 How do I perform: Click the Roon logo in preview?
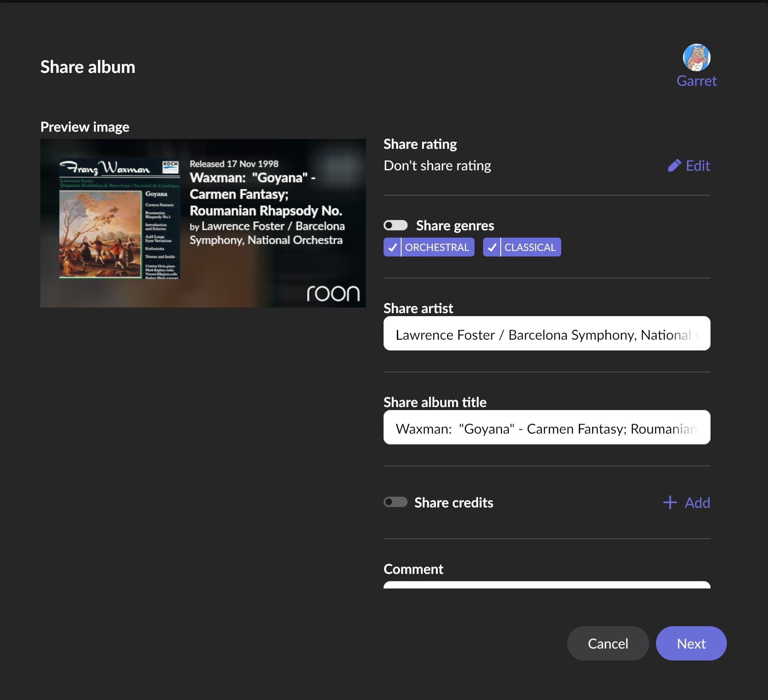(x=333, y=293)
